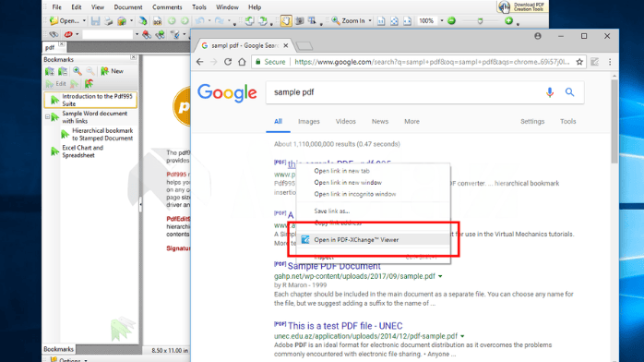644x362 pixels.
Task: Open Google search Tools
Action: click(x=568, y=122)
